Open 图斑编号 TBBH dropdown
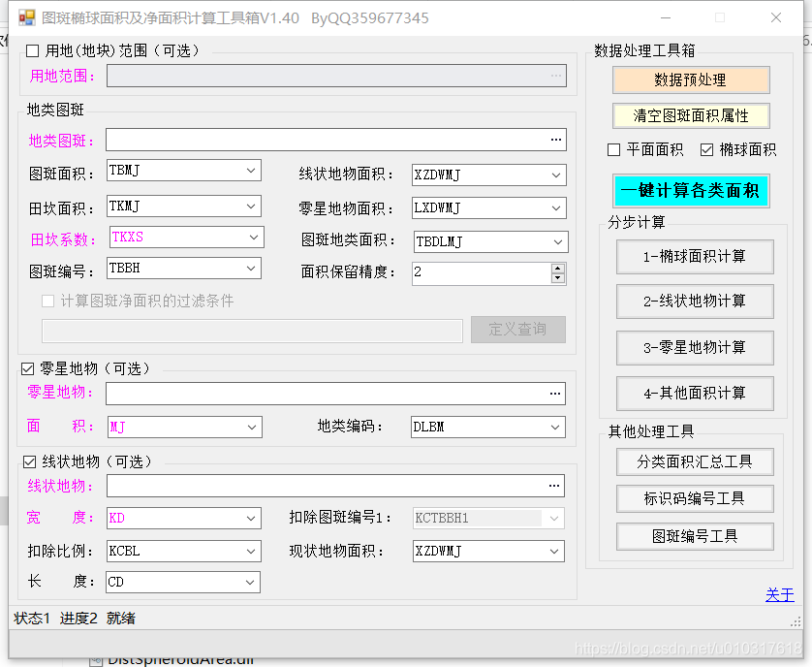 click(x=251, y=269)
